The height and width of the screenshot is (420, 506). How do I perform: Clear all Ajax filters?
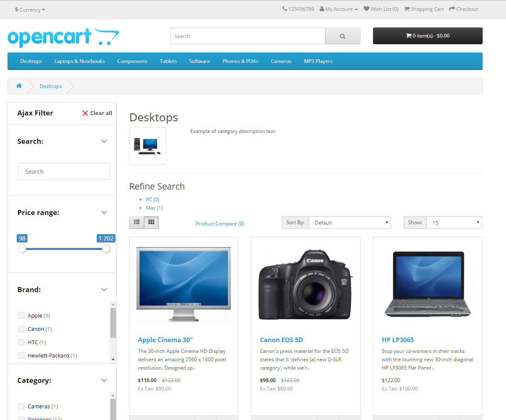[x=97, y=113]
